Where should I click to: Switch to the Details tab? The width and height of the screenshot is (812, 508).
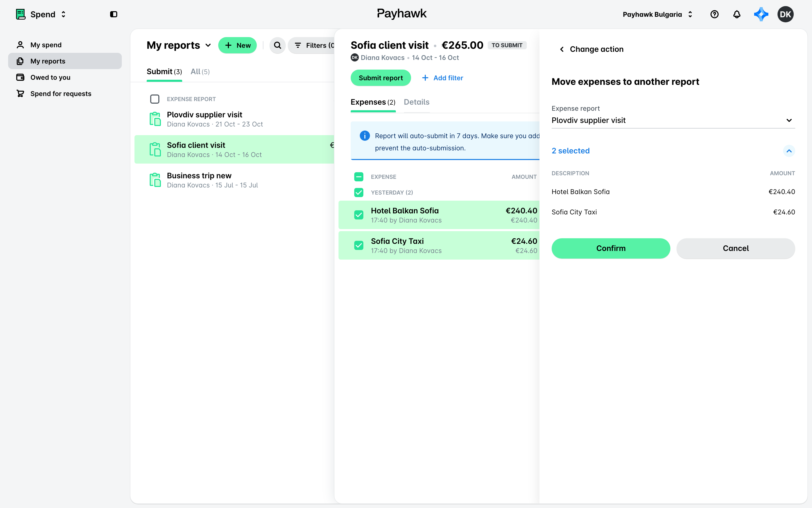(416, 102)
